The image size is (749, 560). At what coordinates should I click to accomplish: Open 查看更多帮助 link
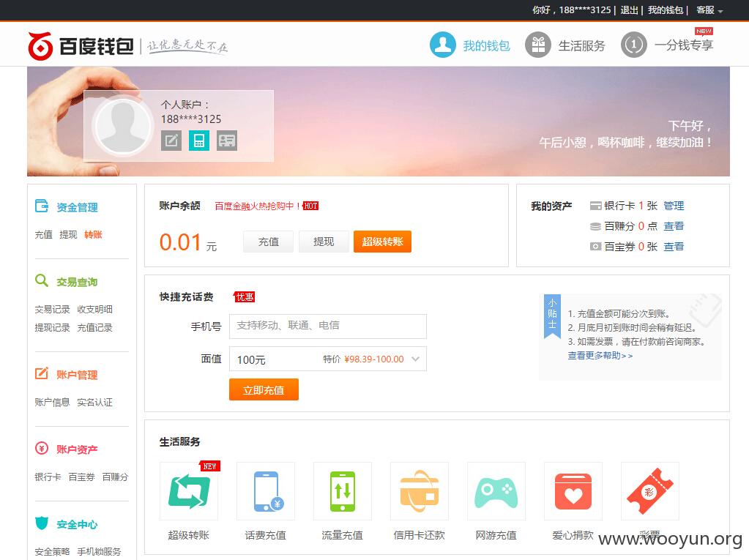click(x=600, y=356)
